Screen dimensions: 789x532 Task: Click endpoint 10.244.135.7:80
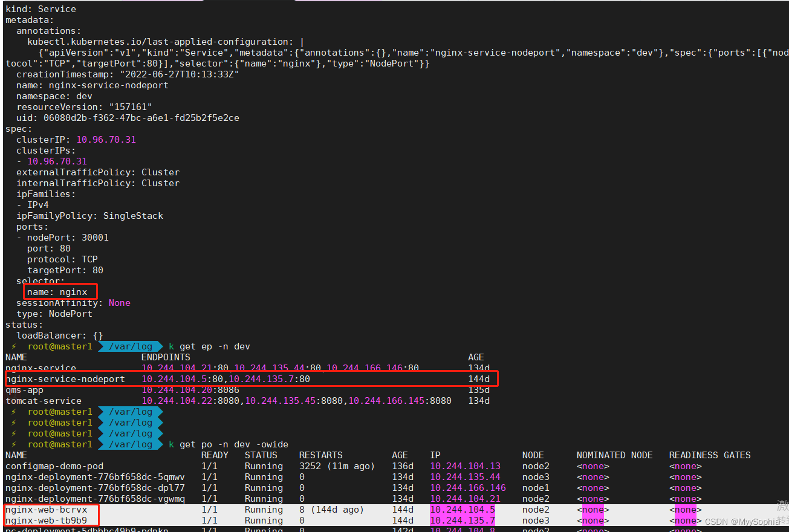pos(269,379)
